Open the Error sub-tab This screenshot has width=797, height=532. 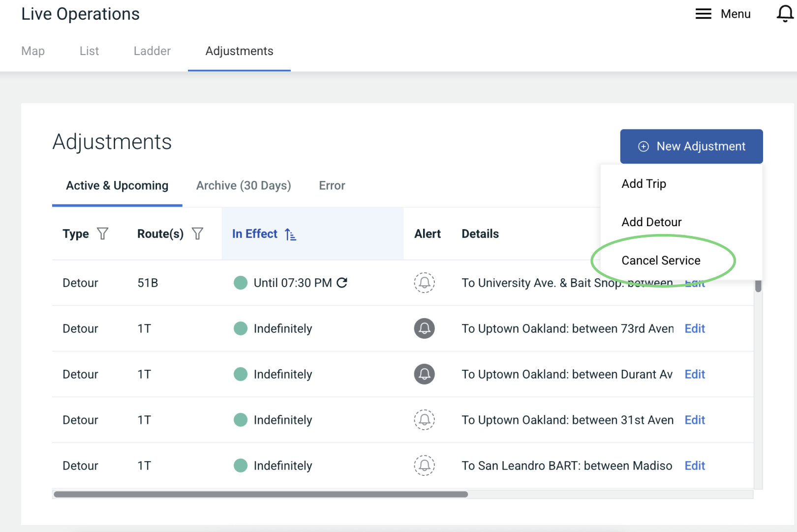[332, 186]
